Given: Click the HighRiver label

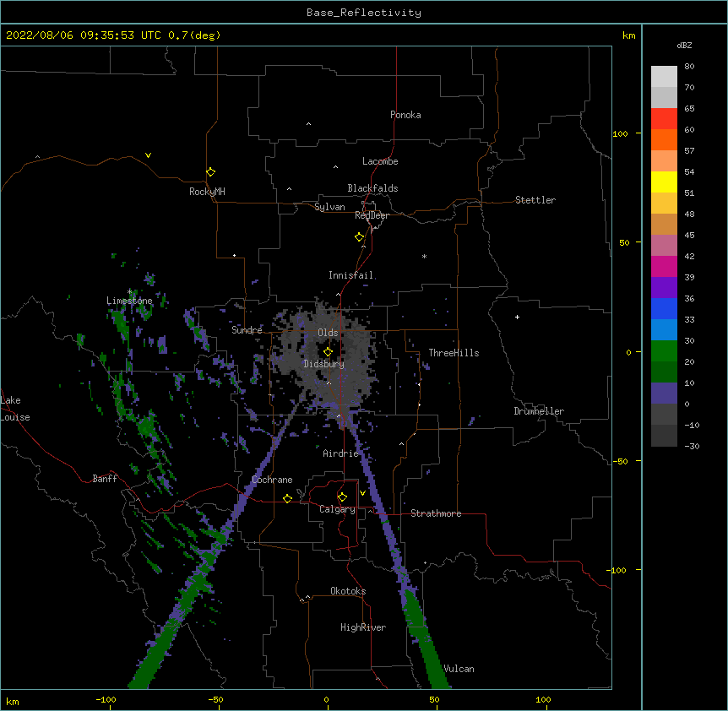Looking at the screenshot, I should 363,627.
